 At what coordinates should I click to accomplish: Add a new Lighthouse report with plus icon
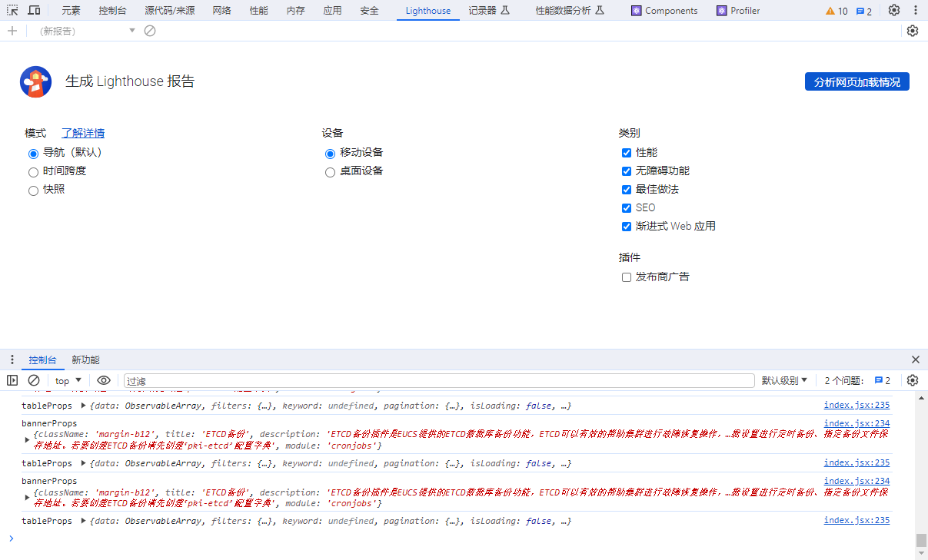click(x=12, y=31)
